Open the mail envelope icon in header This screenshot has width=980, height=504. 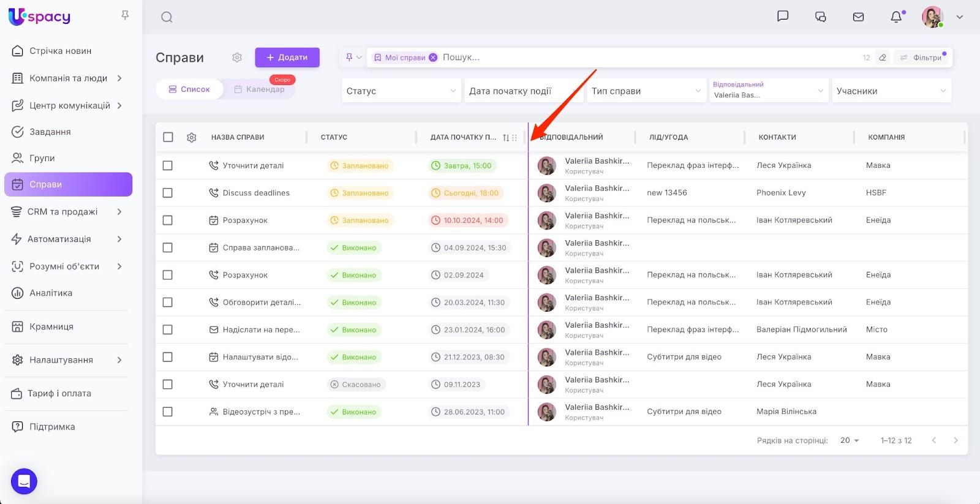[859, 17]
